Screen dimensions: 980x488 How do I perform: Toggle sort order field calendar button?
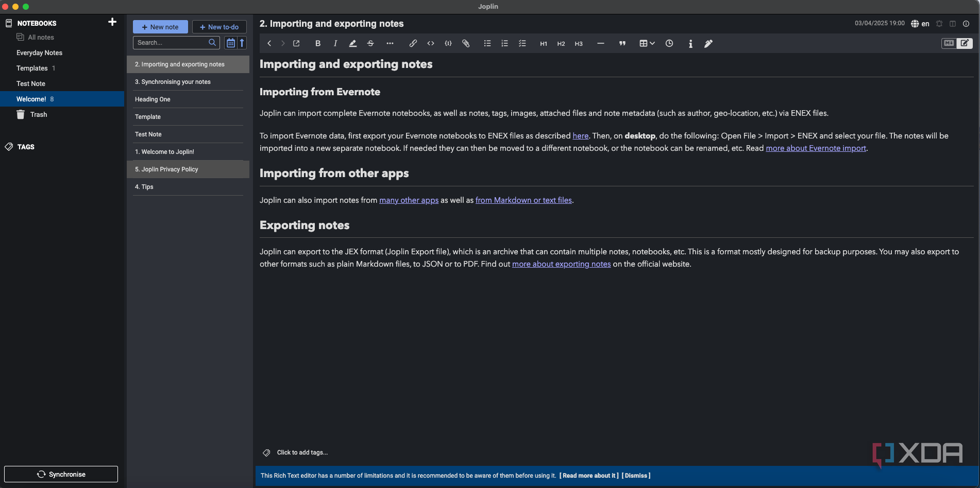pos(231,43)
